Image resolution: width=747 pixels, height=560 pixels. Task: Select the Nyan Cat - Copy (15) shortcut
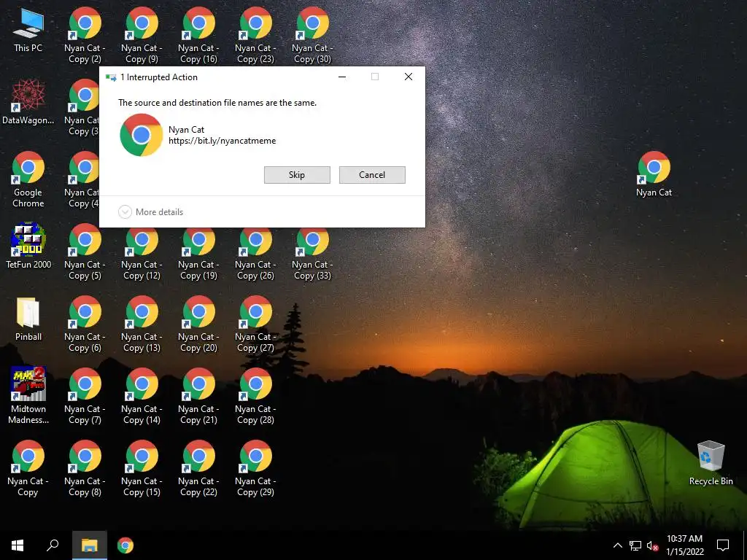tap(142, 469)
